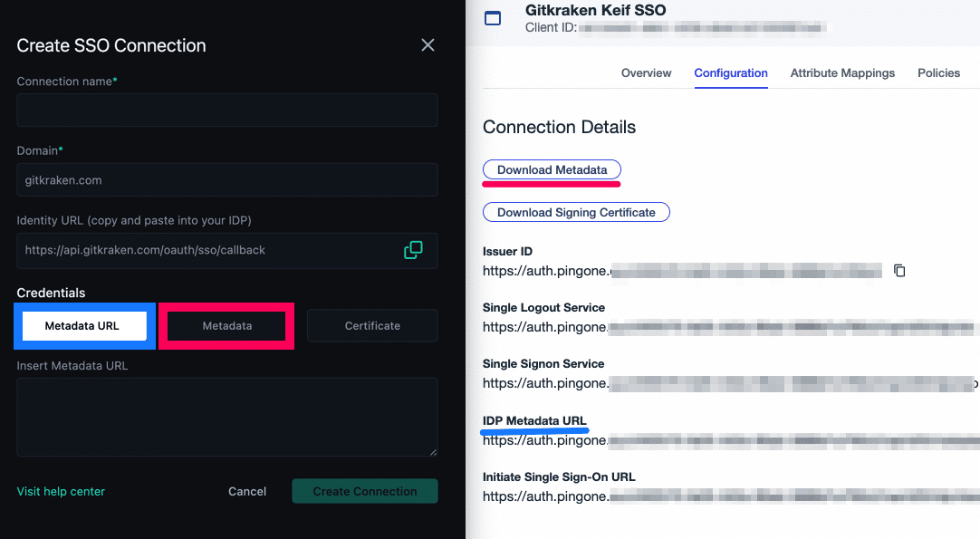Cancel the SSO connection creation
Image resolution: width=980 pixels, height=539 pixels.
coord(247,492)
